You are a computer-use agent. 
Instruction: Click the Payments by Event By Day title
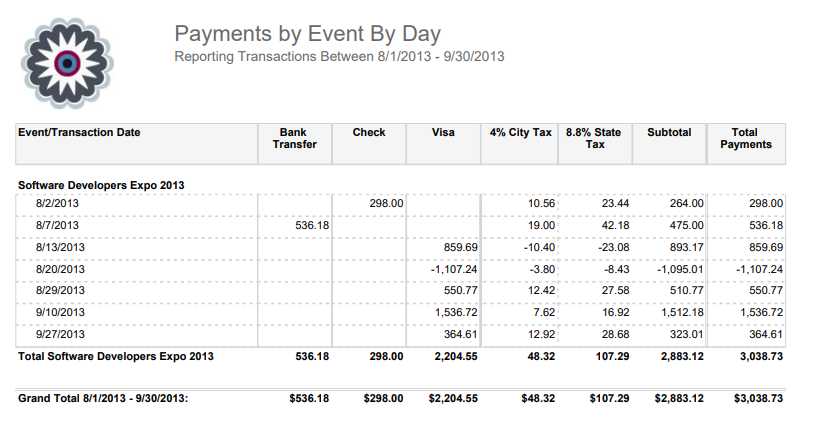(x=308, y=35)
